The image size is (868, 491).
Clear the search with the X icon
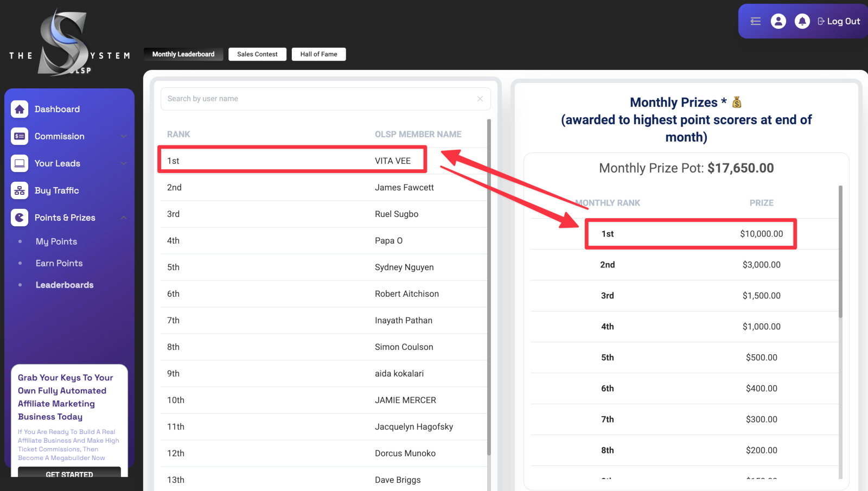480,98
